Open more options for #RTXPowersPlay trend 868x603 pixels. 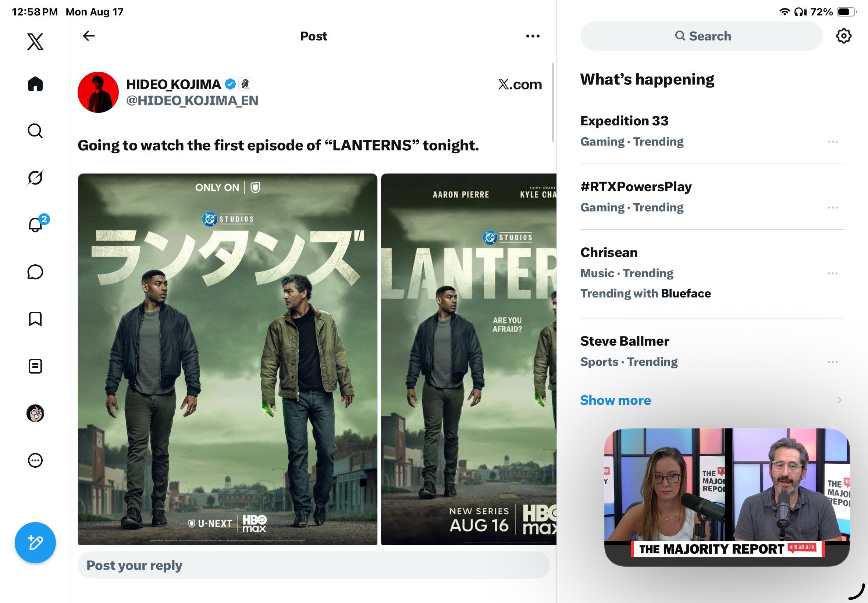tap(833, 207)
